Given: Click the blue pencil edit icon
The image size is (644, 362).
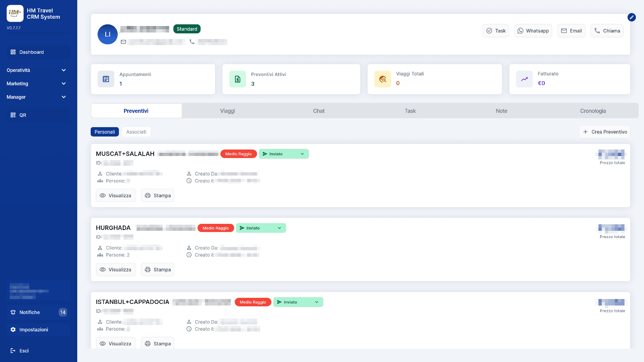Looking at the screenshot, I should [631, 17].
